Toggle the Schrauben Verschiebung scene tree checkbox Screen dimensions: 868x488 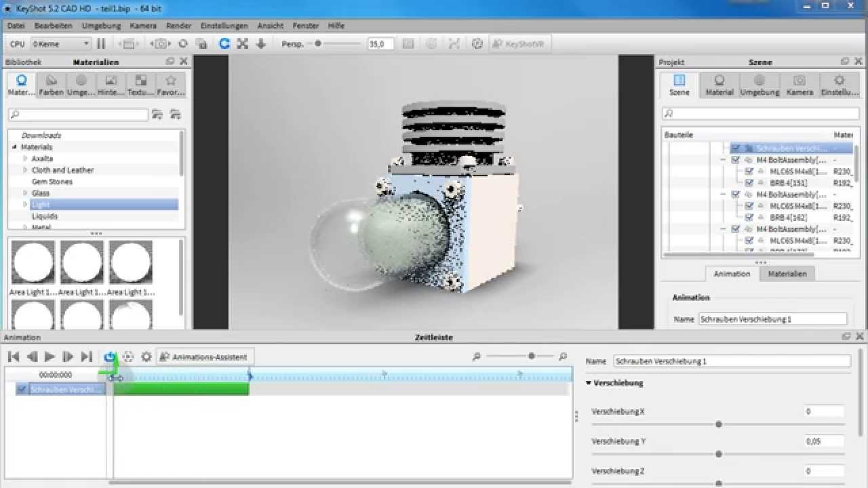coord(736,148)
